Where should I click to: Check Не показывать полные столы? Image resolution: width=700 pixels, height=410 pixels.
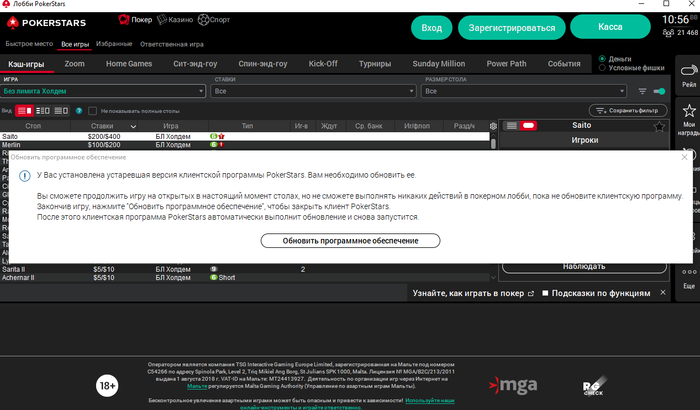click(x=92, y=111)
